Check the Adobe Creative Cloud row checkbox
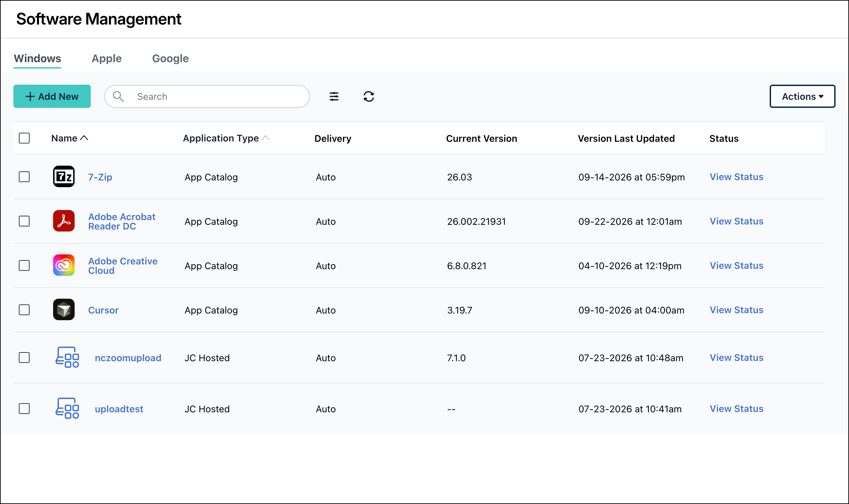Screen dimensions: 849x504 tap(24, 265)
